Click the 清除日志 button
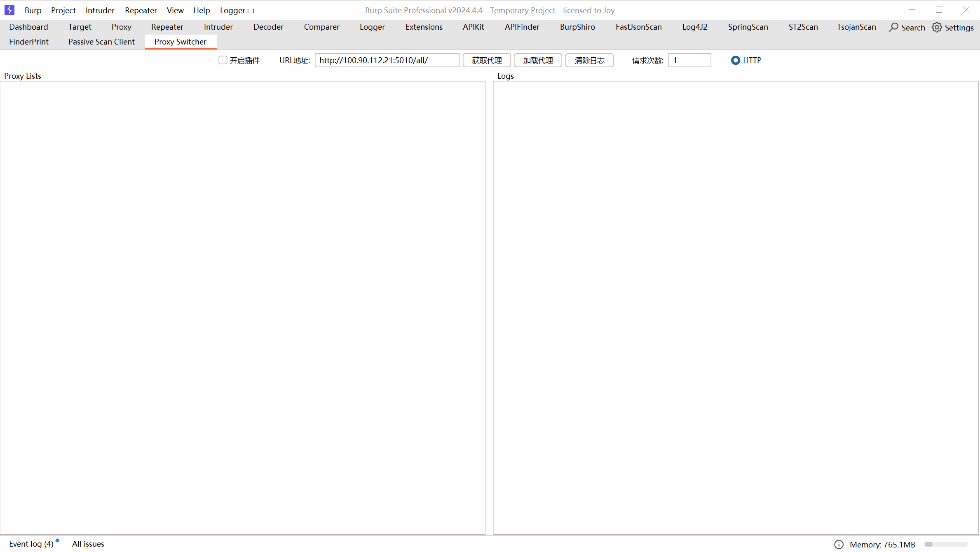The image size is (980, 552). click(x=589, y=60)
